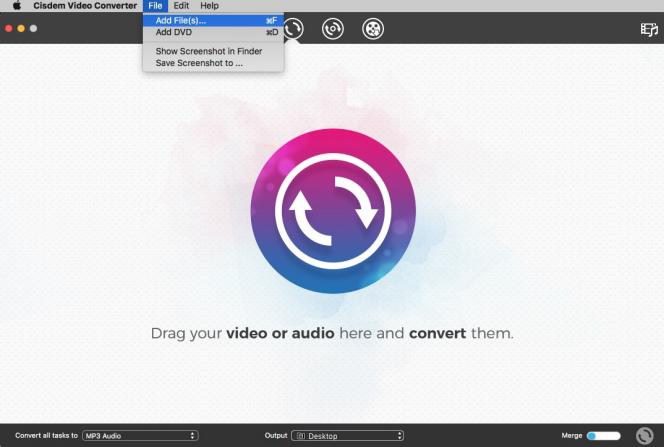664x447 pixels.
Task: Click the start conversion button at bottom right
Action: (645, 436)
